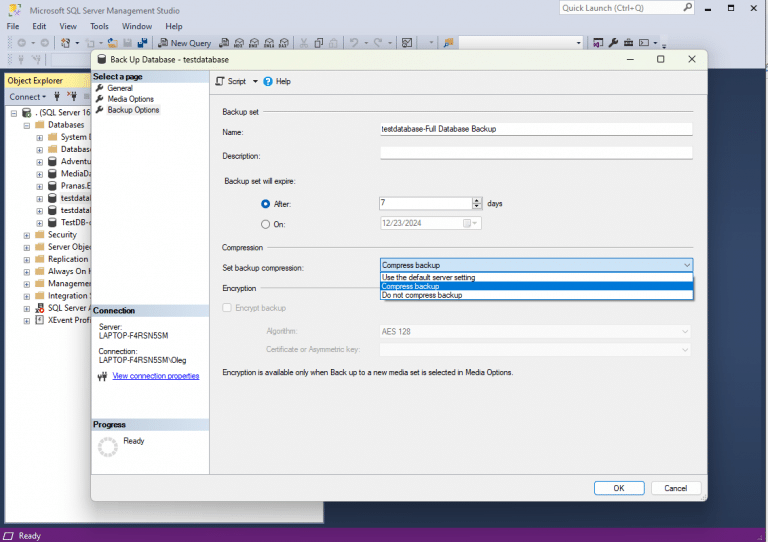The image size is (768, 542).
Task: Open the Edit menu
Action: tap(39, 26)
